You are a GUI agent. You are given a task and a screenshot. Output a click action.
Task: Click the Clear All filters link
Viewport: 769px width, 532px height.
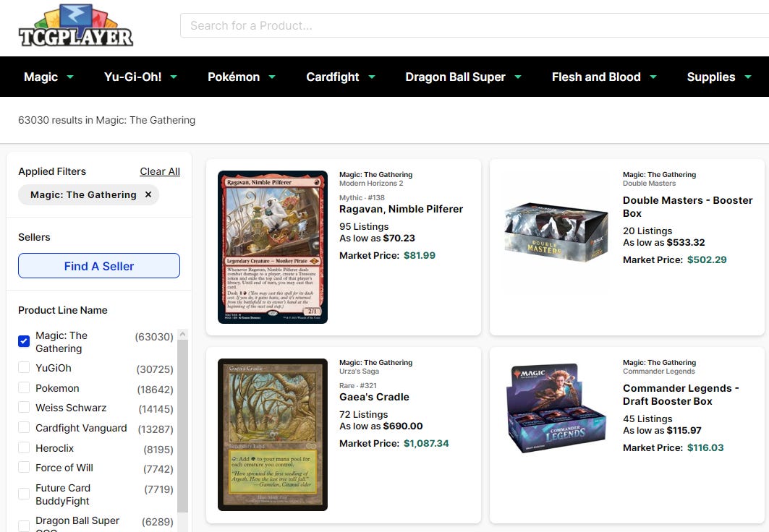pyautogui.click(x=160, y=171)
